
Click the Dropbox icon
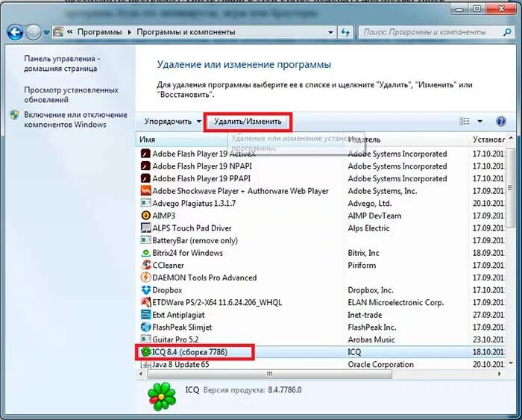coord(145,289)
